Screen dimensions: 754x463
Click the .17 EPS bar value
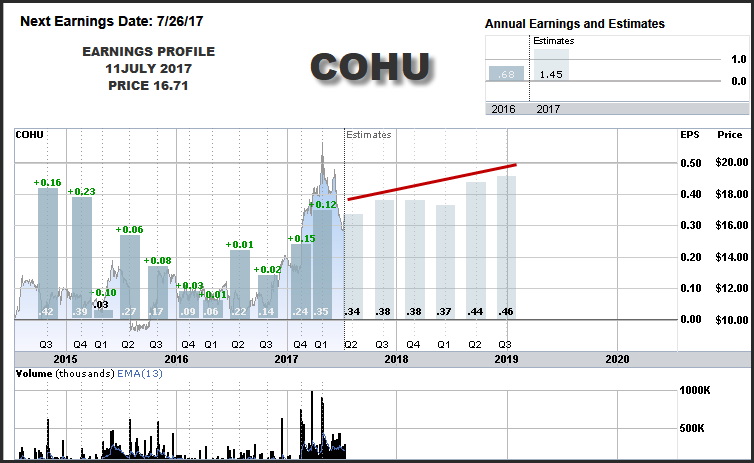[156, 312]
